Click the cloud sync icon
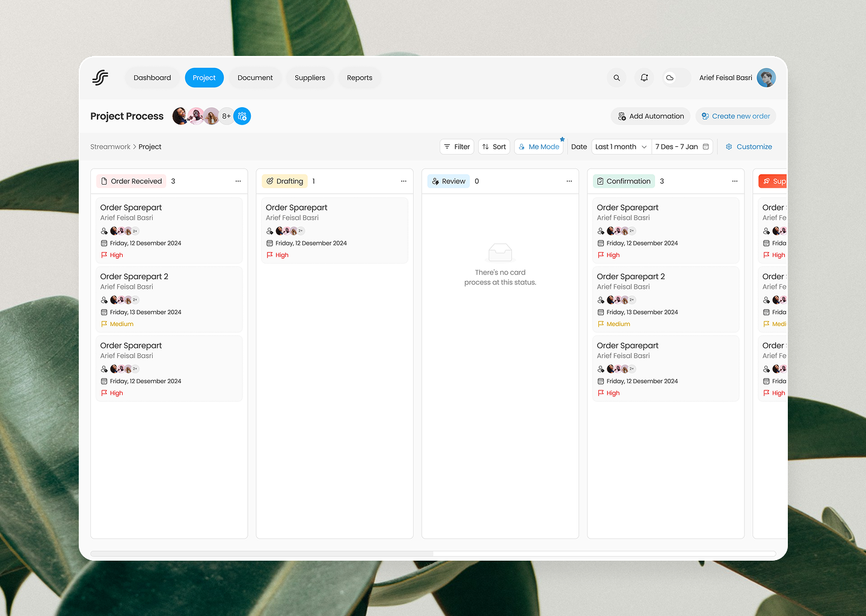Screen dimensions: 866x616 (670, 78)
